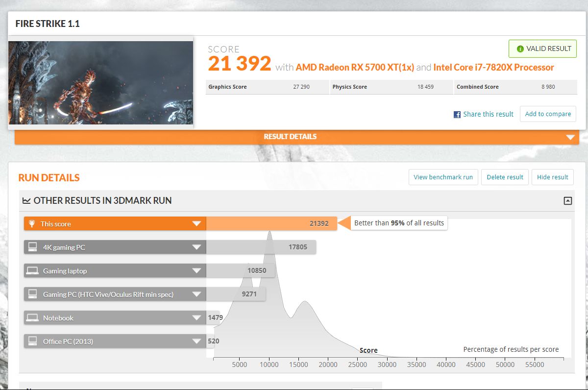Open the Gaming PC (HTC Vive/Oculus Rift) dropdown arrow
Image resolution: width=588 pixels, height=390 pixels.
point(196,294)
